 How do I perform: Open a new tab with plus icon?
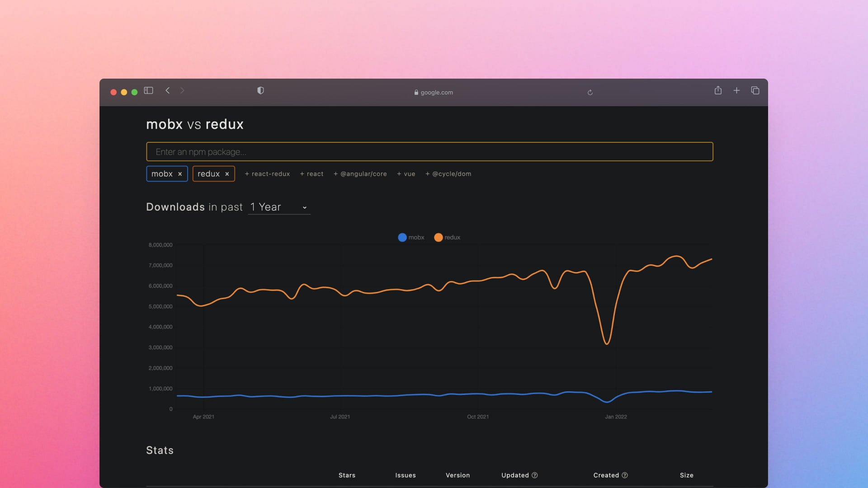736,90
